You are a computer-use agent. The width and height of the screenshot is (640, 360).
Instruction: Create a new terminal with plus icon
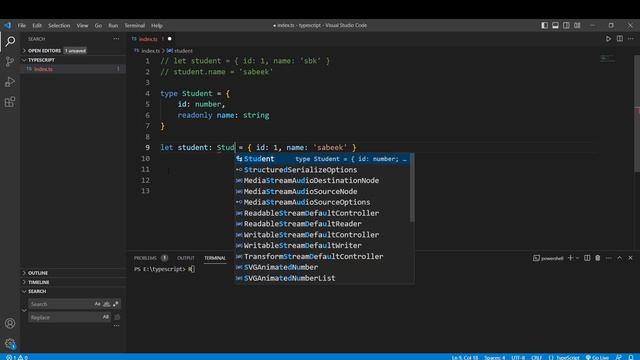[571, 258]
